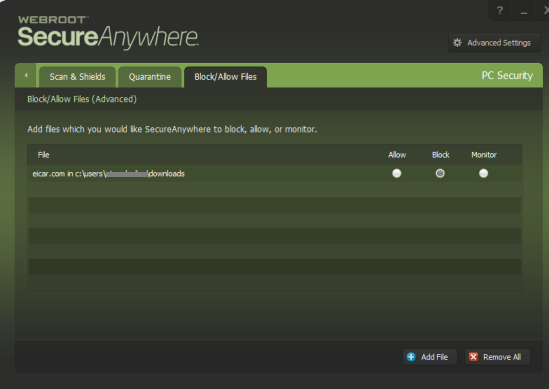This screenshot has height=389, width=549.
Task: Click the gear icon for Advanced Settings
Action: coord(457,43)
